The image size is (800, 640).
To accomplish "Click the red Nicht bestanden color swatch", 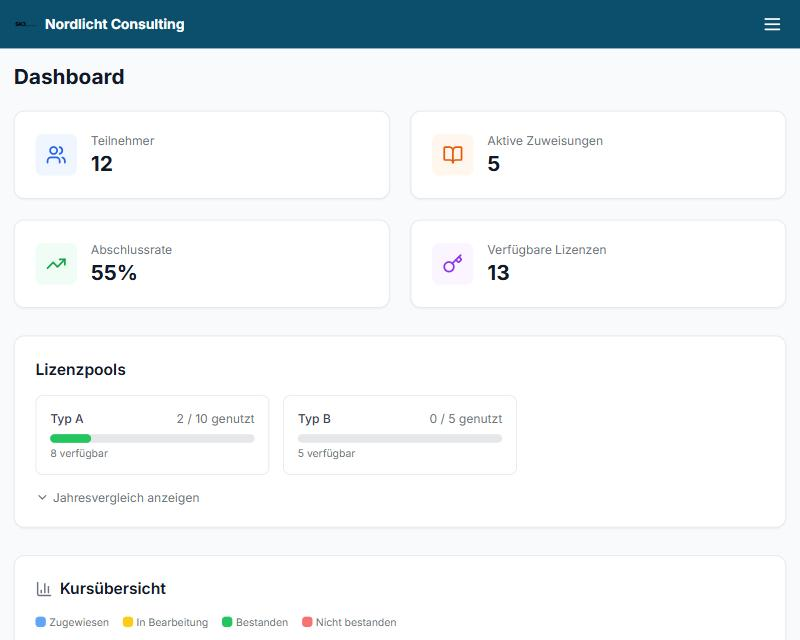I will 307,622.
